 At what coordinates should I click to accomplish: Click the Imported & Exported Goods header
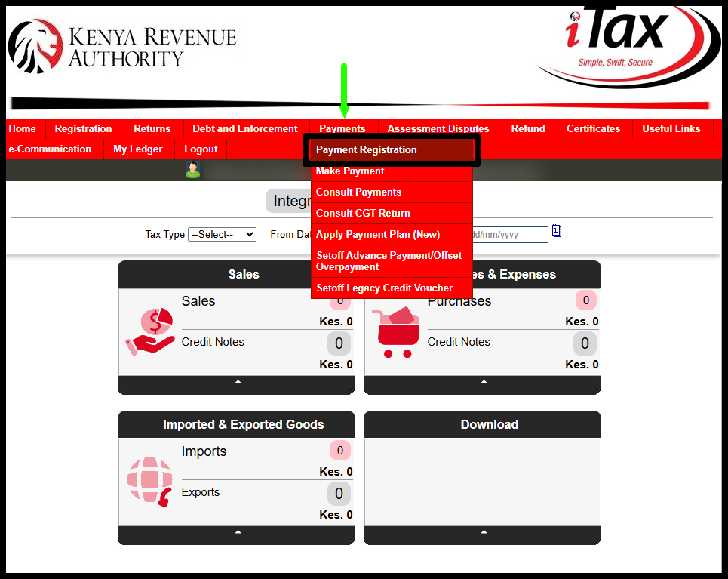coord(236,424)
